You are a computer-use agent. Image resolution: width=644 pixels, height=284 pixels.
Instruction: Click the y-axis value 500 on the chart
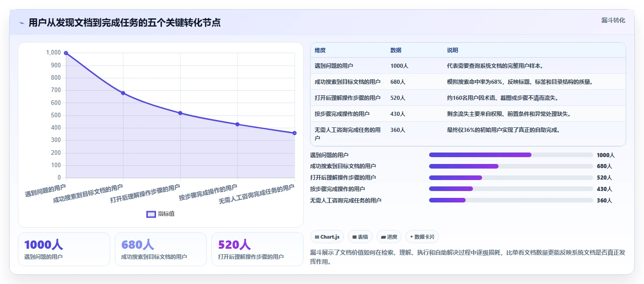pos(55,115)
